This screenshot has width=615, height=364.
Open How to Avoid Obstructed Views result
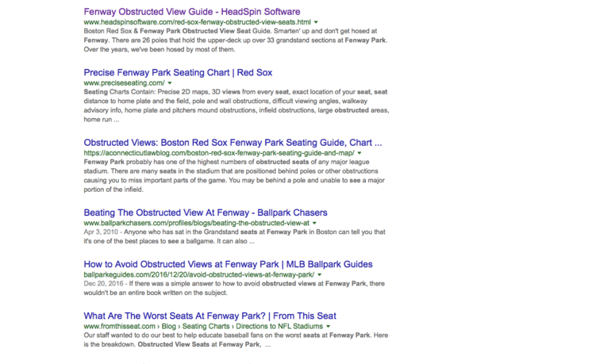coord(228,265)
